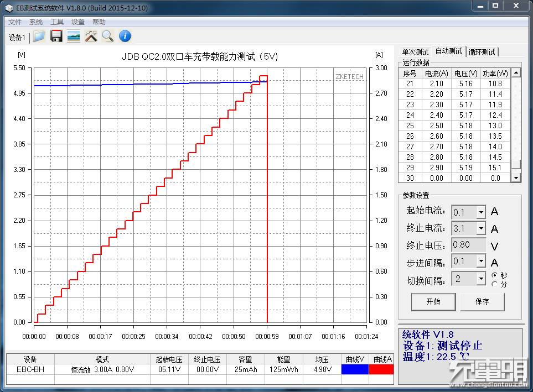Viewport: 533px width, 392px height.
Task: Click the 终止电压 input field
Action: [469, 245]
